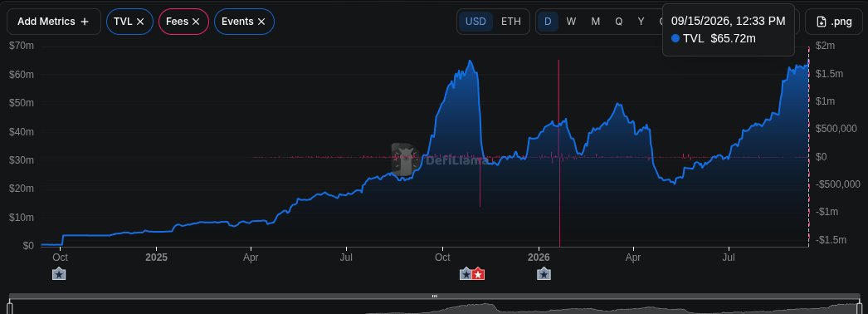Click the $40m left axis label
The width and height of the screenshot is (868, 314).
pos(22,131)
